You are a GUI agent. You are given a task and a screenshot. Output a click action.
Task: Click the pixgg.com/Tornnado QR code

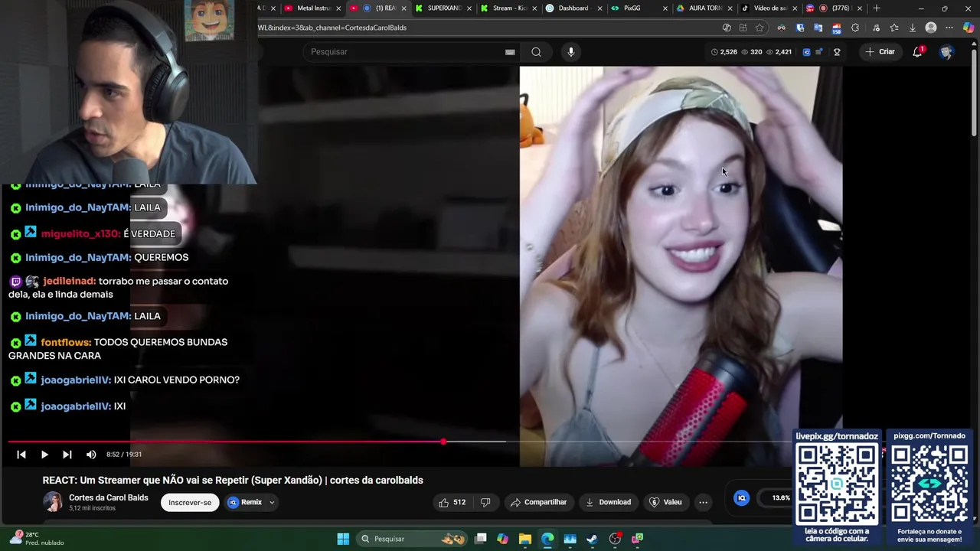click(929, 482)
